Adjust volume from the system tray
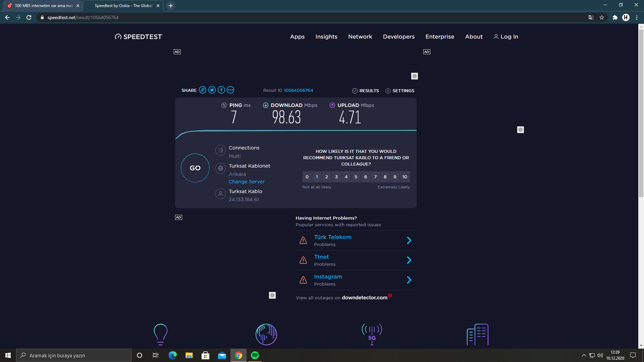 tap(600, 355)
